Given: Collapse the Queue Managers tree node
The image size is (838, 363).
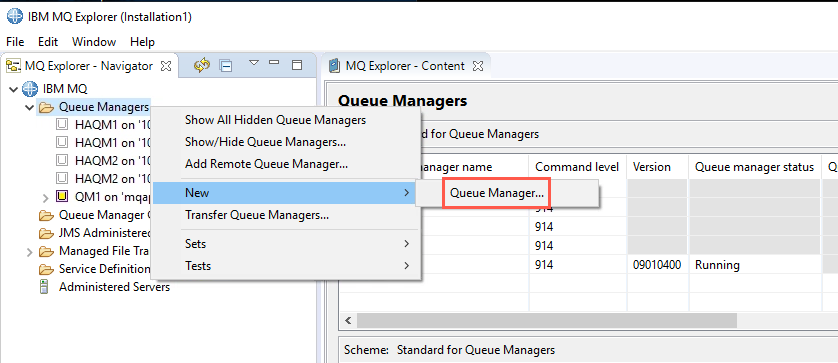Looking at the screenshot, I should 30,107.
